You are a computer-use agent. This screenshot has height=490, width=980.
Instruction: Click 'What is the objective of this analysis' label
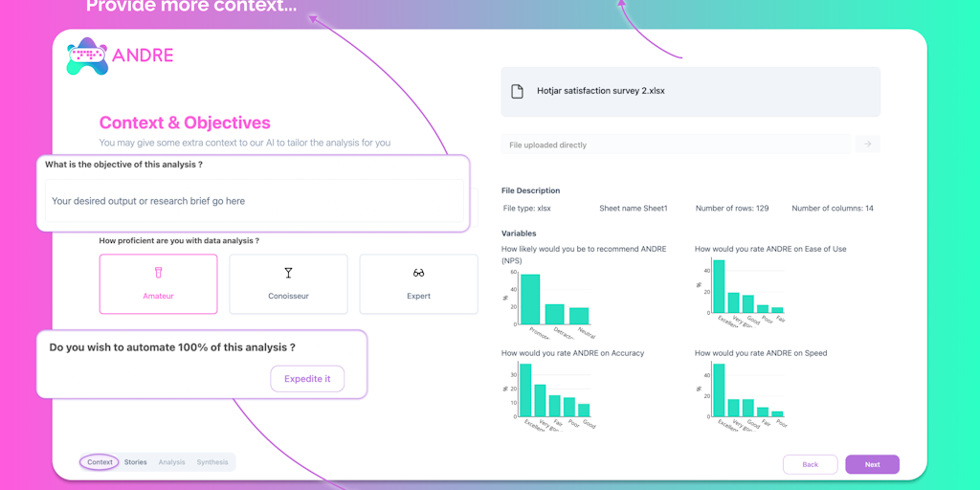(123, 165)
